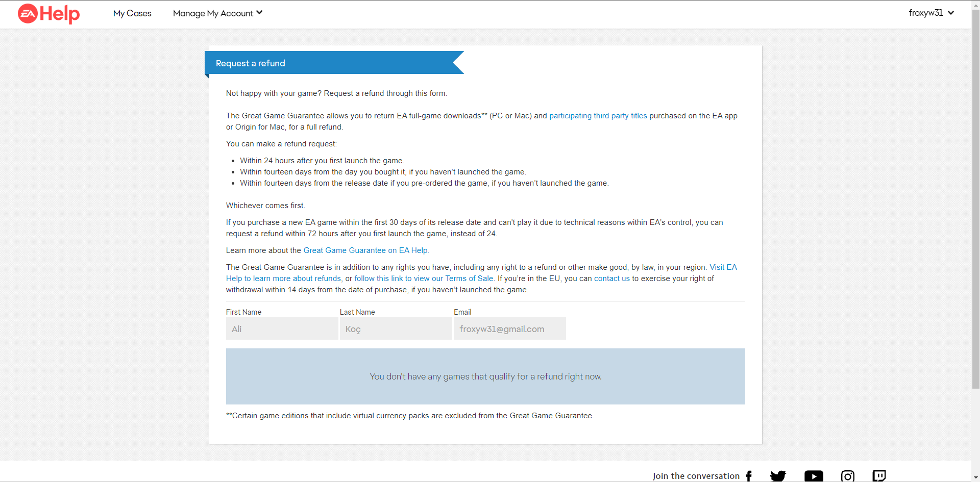Image resolution: width=980 pixels, height=482 pixels.
Task: Open EA's YouTube channel icon
Action: pyautogui.click(x=814, y=476)
